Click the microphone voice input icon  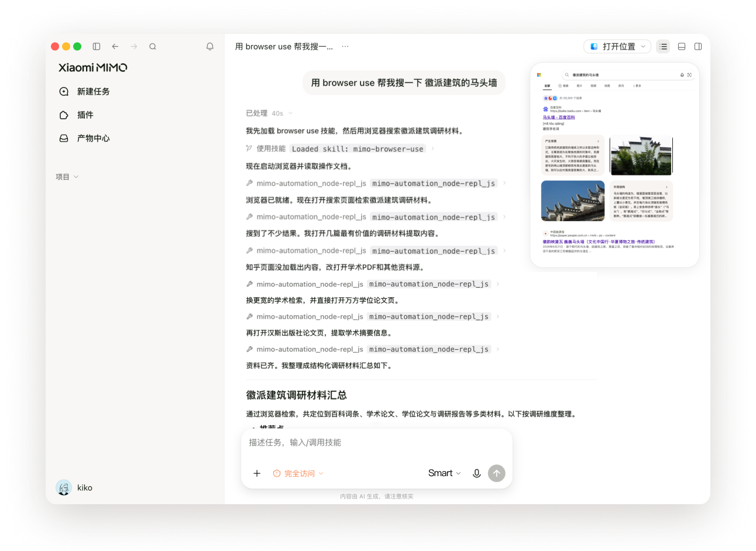[x=477, y=473]
